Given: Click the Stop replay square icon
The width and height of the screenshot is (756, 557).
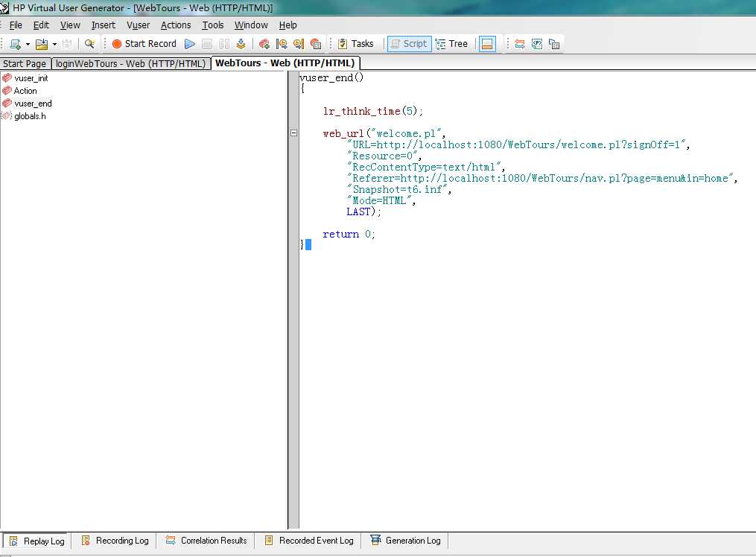Looking at the screenshot, I should [207, 44].
